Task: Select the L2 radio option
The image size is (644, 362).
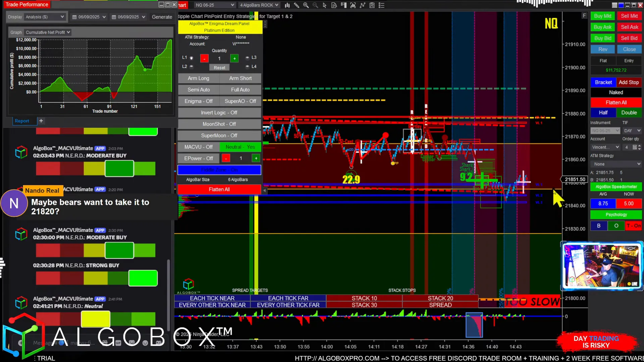Action: 192,67
